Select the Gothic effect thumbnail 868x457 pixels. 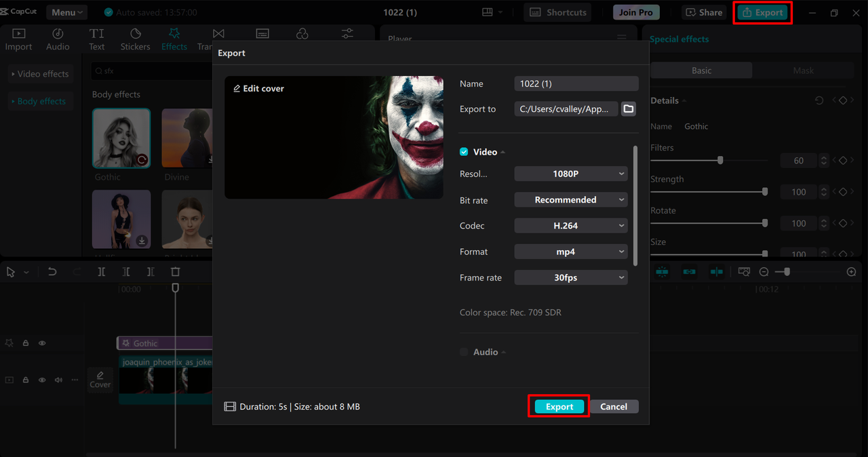point(121,138)
